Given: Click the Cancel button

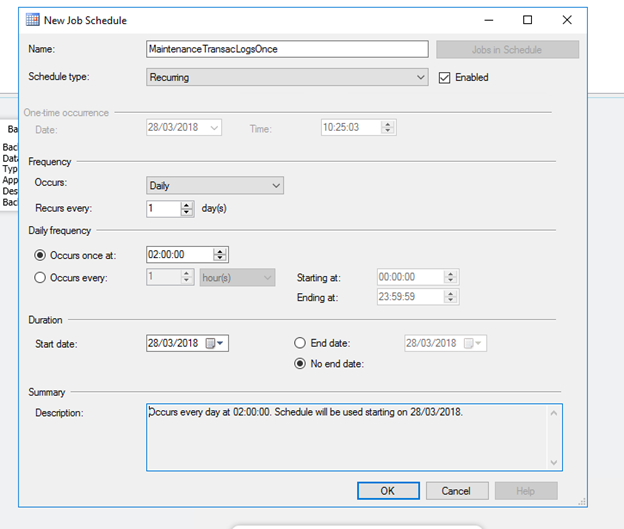Looking at the screenshot, I should point(457,491).
